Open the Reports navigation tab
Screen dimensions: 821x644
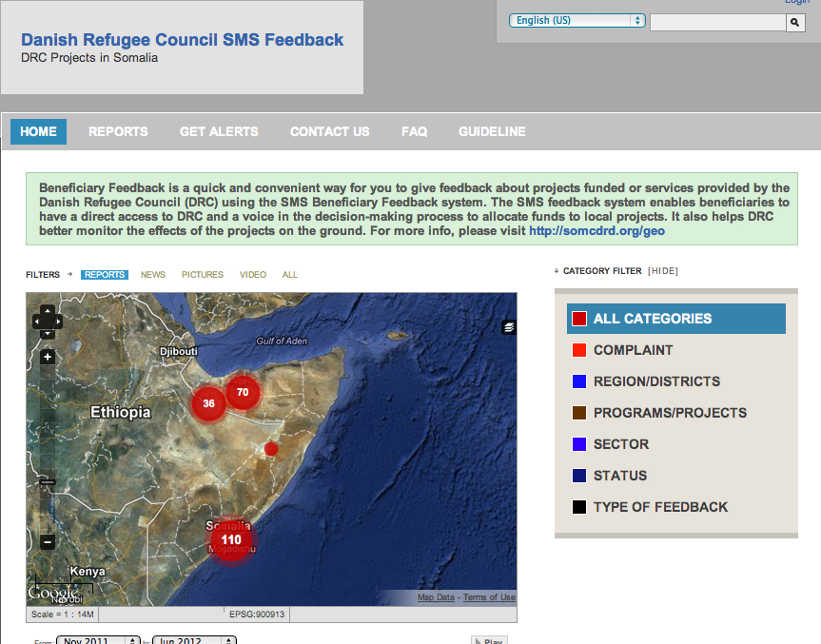pos(118,131)
